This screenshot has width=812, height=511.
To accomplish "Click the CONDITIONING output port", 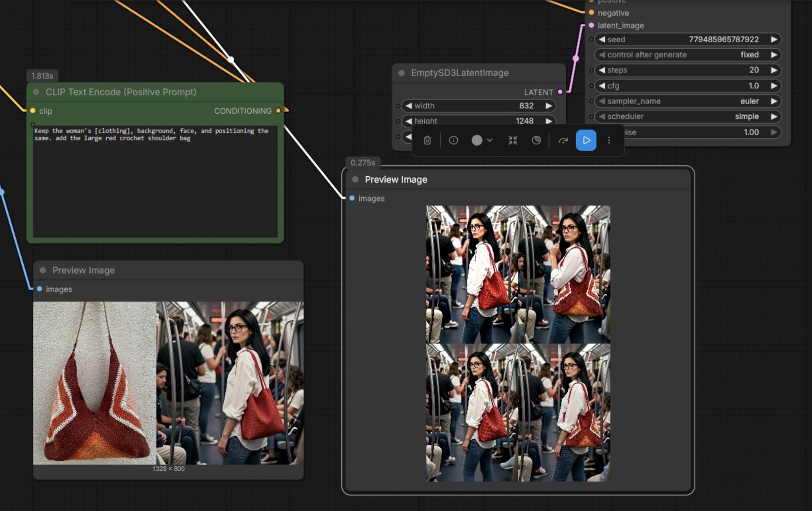I will (278, 111).
